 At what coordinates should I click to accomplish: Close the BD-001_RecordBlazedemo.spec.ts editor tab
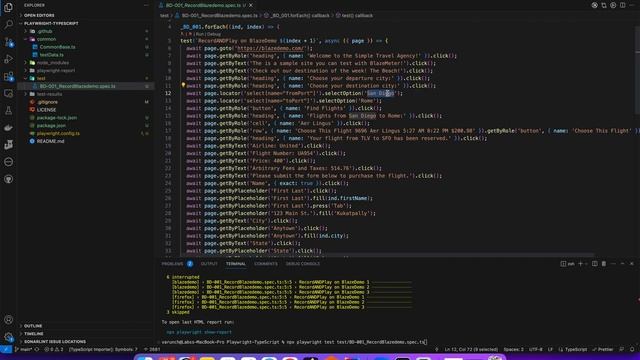click(251, 5)
